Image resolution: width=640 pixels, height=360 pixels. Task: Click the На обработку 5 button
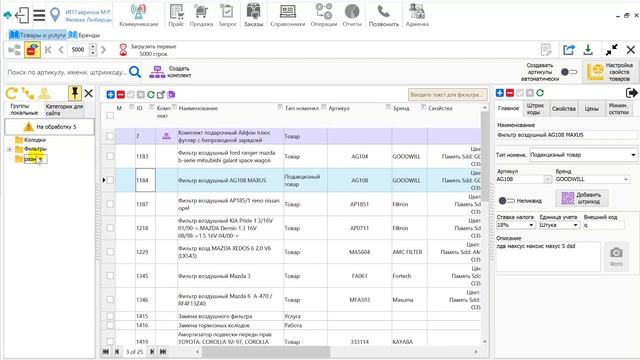tap(49, 127)
